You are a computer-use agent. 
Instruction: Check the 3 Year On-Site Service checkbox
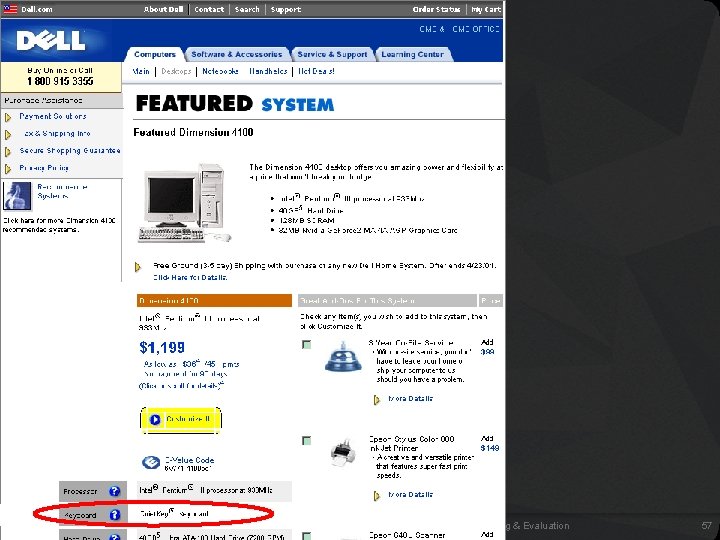pos(307,344)
